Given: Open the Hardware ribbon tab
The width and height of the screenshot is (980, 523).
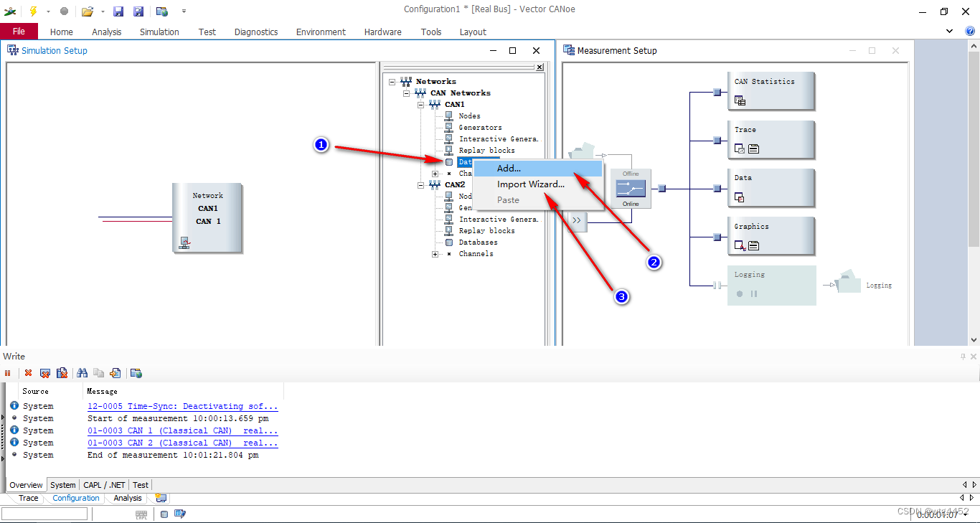Looking at the screenshot, I should 382,32.
